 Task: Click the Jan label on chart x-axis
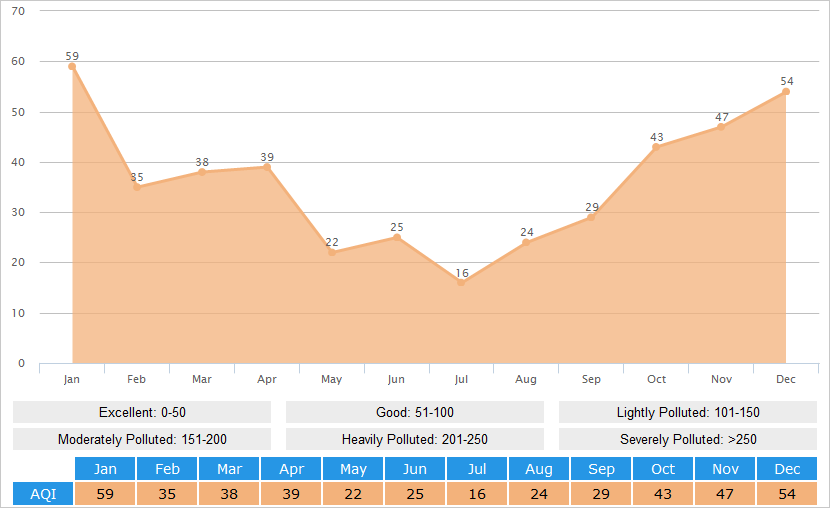click(71, 379)
